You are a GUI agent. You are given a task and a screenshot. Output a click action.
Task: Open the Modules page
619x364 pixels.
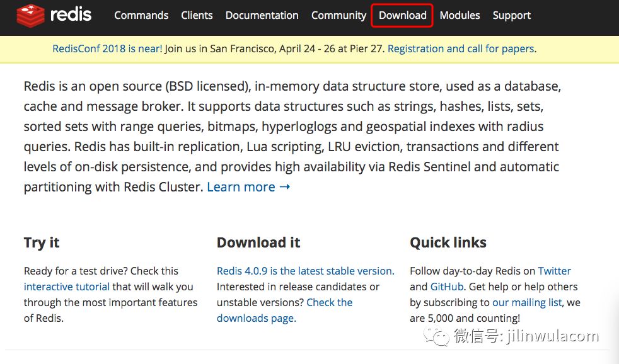460,15
